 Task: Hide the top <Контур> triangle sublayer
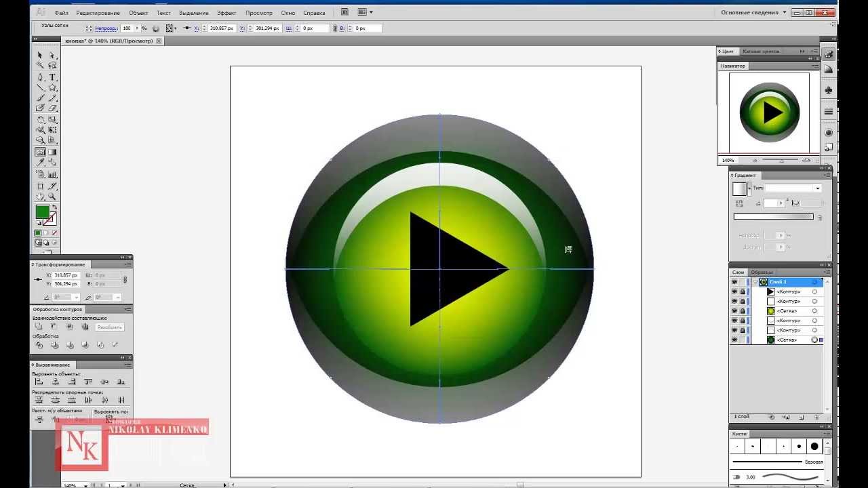coord(734,291)
